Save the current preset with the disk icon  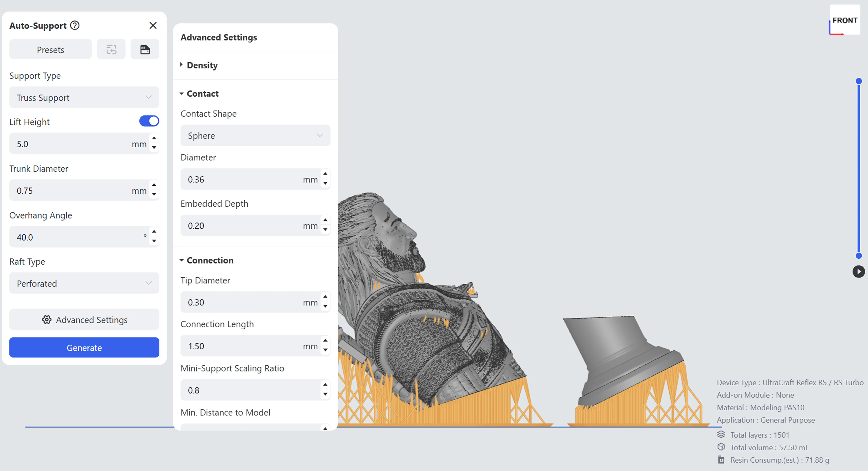click(x=145, y=49)
